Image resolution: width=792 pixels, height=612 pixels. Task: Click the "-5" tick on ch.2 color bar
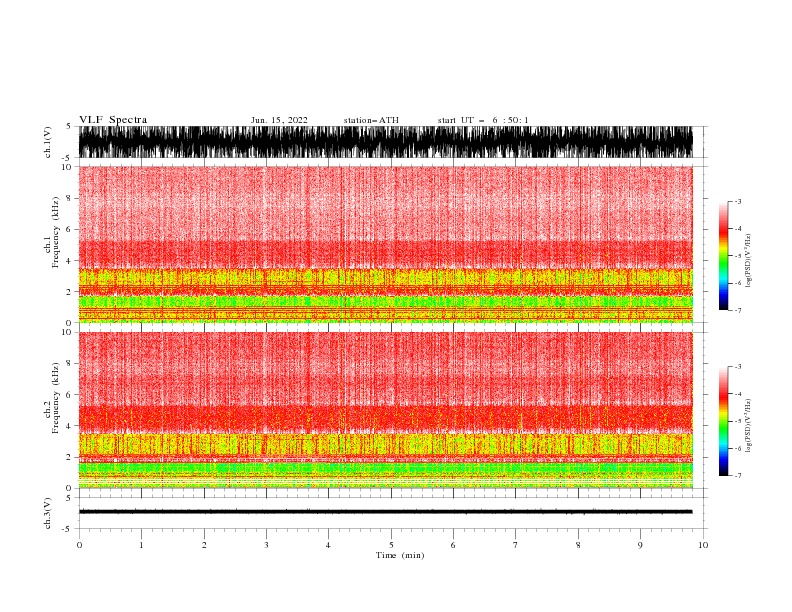point(737,421)
